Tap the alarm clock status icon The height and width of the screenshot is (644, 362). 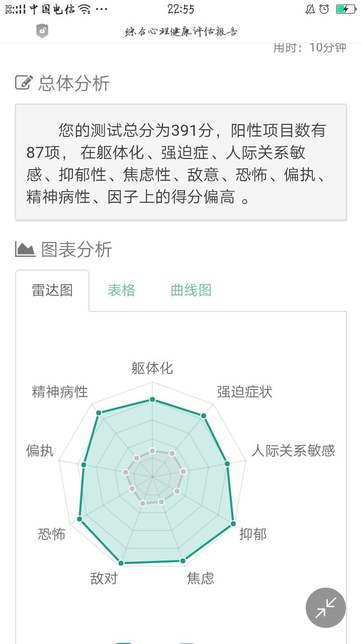coord(324,9)
